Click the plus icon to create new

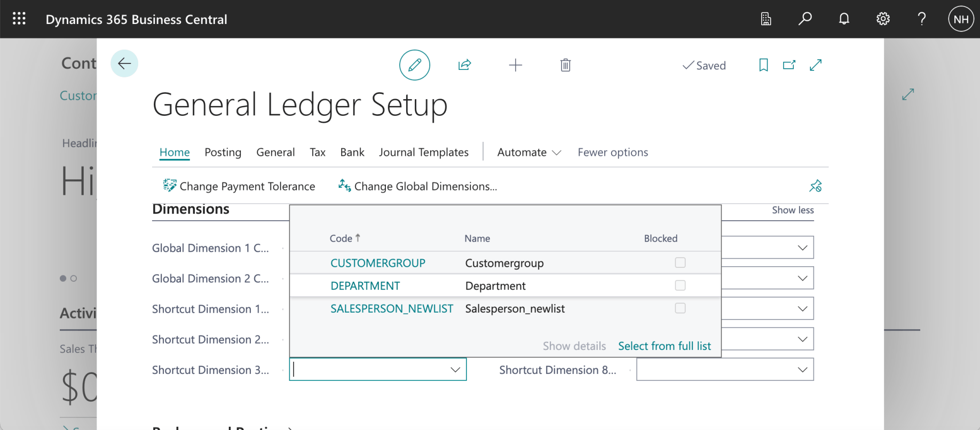[x=515, y=65]
